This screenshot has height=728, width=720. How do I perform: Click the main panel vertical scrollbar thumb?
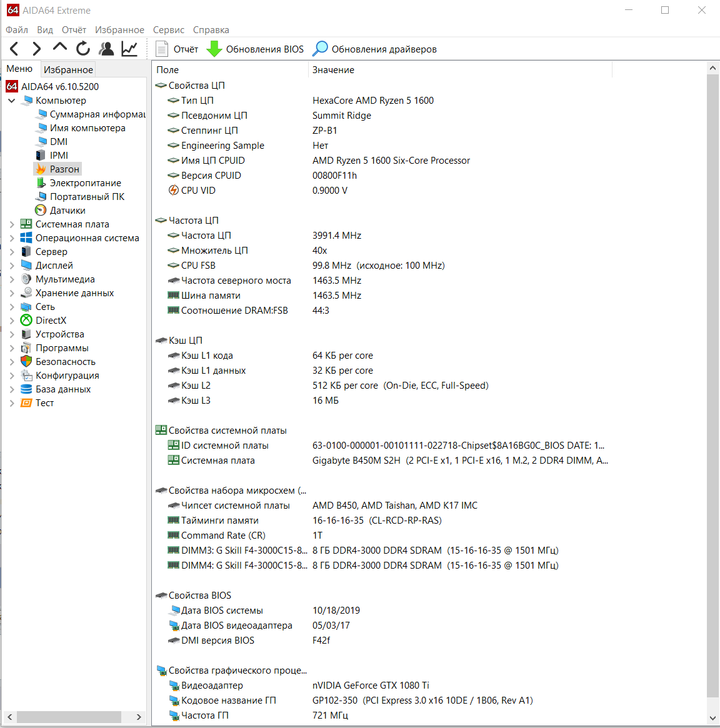click(x=712, y=386)
